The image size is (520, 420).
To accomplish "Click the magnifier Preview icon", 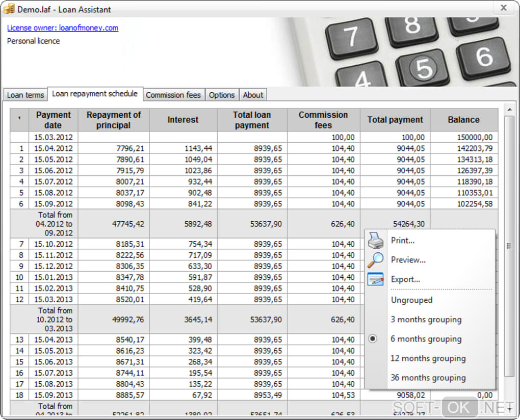I will [375, 260].
